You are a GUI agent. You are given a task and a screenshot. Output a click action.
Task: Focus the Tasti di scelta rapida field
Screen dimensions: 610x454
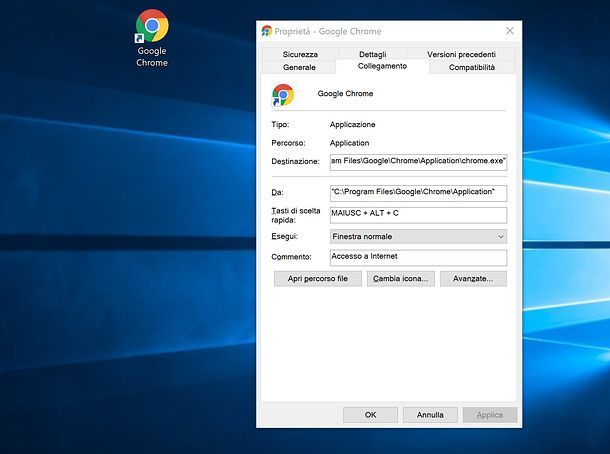[418, 215]
